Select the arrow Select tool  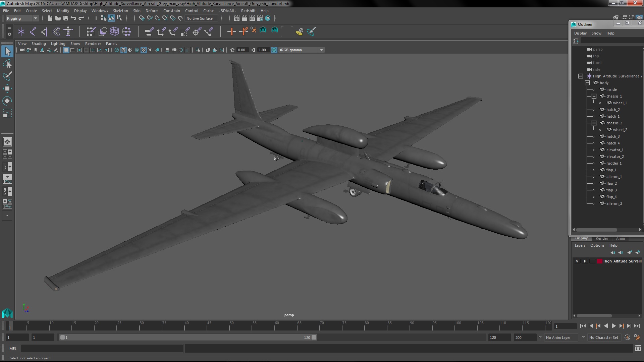point(7,51)
